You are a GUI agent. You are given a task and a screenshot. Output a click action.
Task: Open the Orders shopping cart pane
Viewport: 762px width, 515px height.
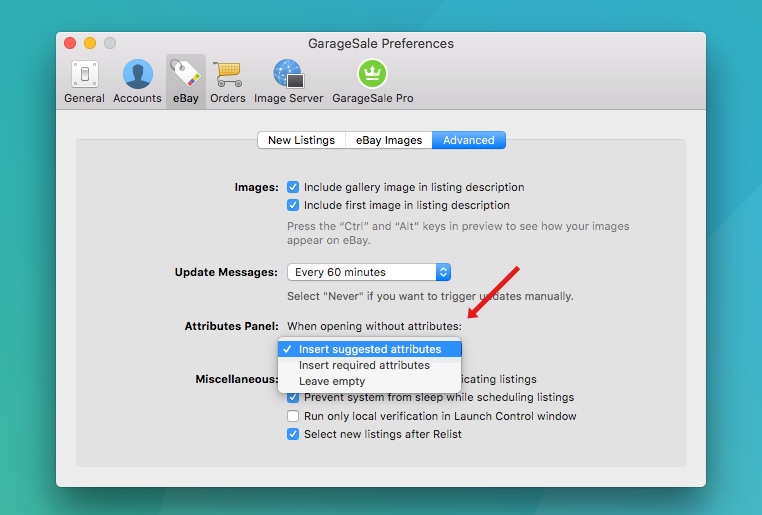[x=227, y=82]
